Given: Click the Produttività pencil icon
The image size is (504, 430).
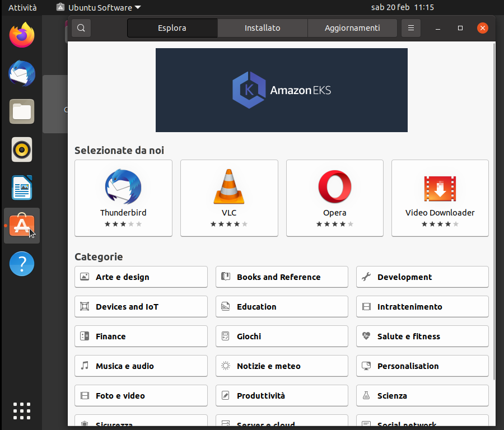Looking at the screenshot, I should 226,396.
